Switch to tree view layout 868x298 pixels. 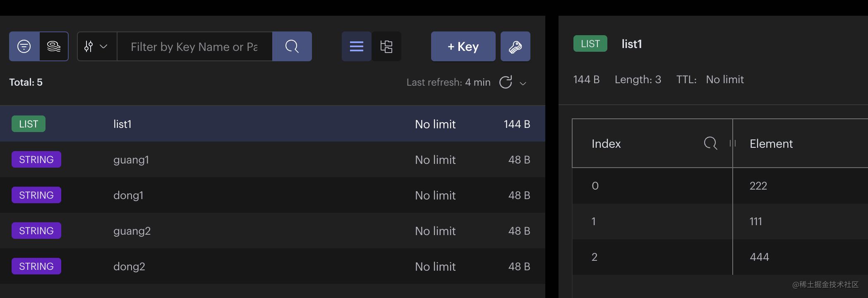point(386,46)
